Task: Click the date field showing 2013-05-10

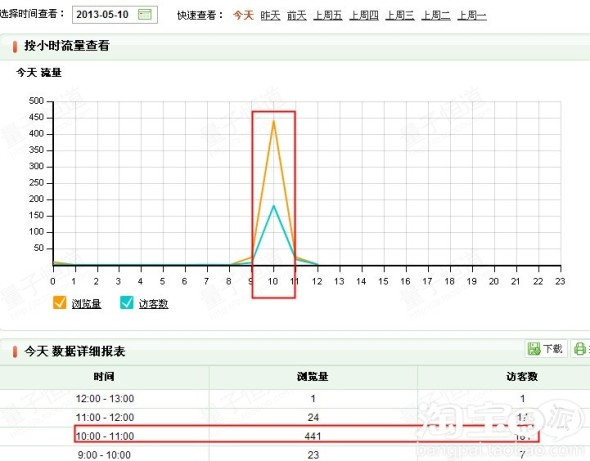Action: click(x=114, y=15)
